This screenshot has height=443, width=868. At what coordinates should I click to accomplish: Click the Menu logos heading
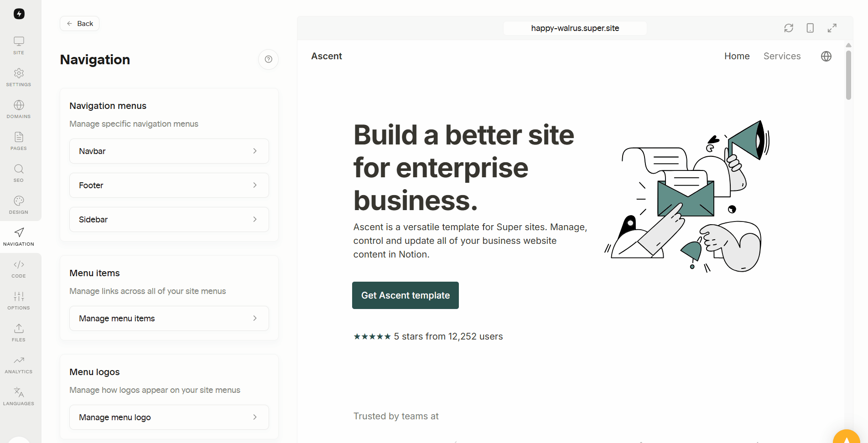coord(94,372)
